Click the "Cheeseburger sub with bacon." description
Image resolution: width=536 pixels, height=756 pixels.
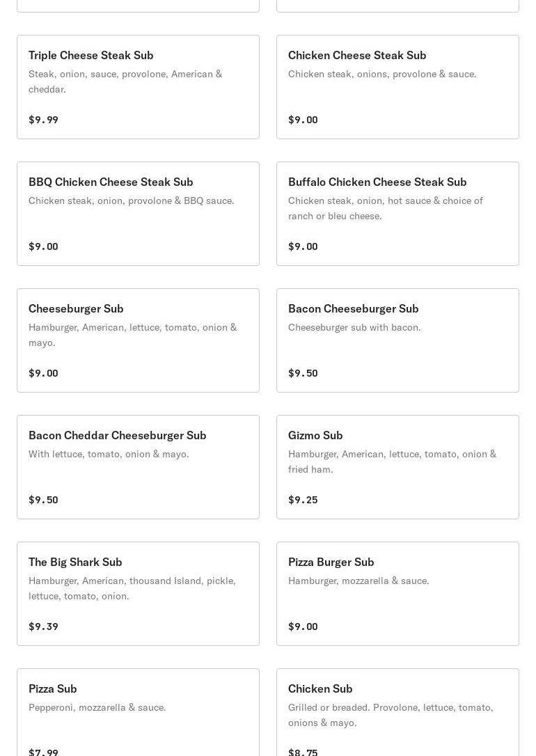coord(354,327)
